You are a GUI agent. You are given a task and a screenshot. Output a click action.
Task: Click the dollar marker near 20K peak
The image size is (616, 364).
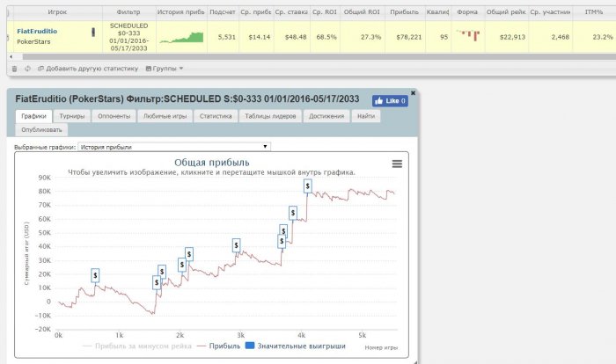pos(95,275)
